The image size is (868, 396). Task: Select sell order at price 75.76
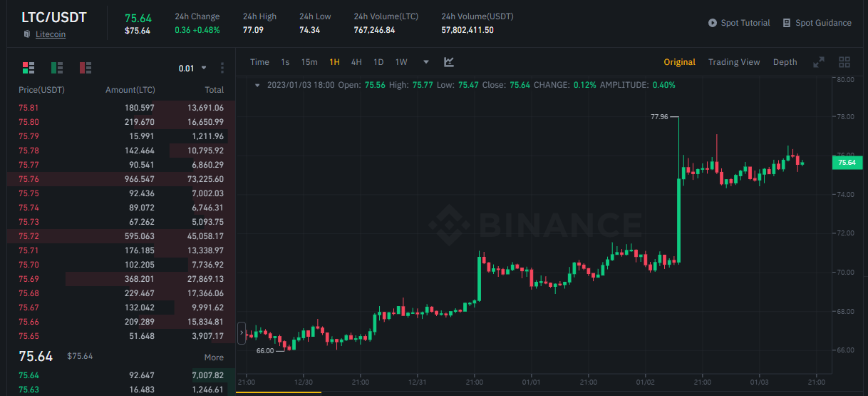(121, 179)
